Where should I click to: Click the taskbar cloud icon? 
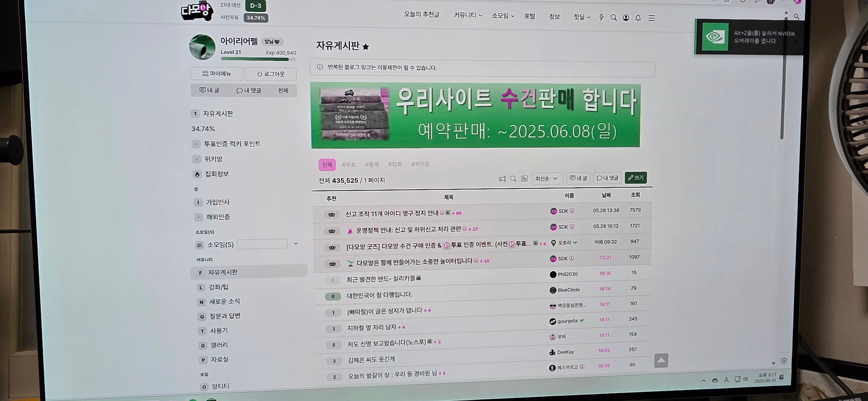tap(715, 380)
